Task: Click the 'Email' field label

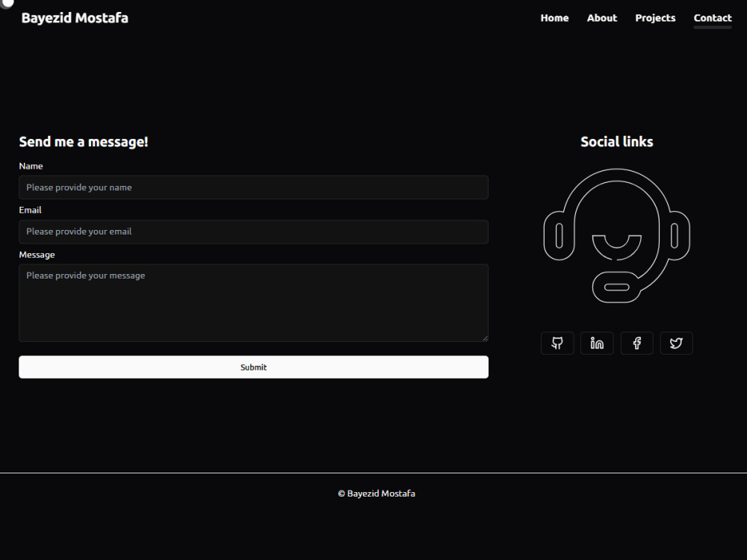Action: [30, 210]
